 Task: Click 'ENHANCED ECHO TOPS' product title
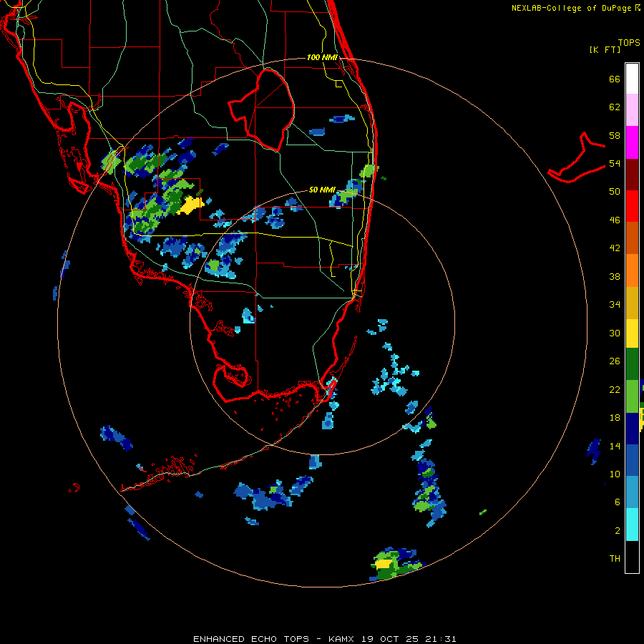pyautogui.click(x=251, y=639)
